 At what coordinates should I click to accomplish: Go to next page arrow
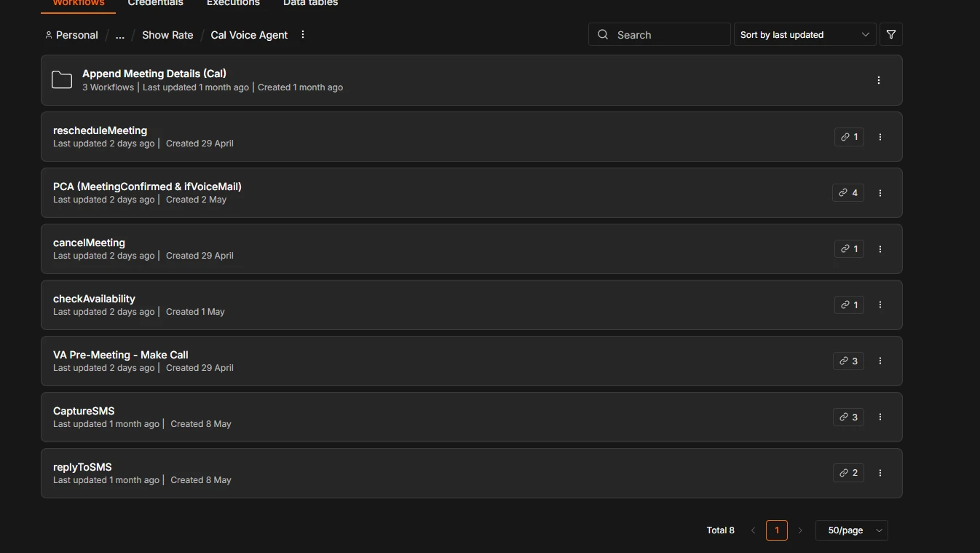tap(800, 530)
